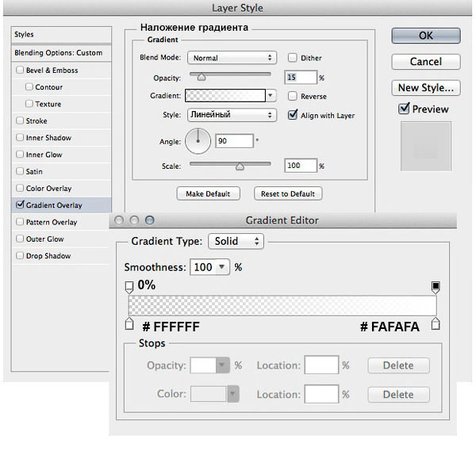Toggle the Dither checkbox
476x451 pixels.
[x=292, y=58]
